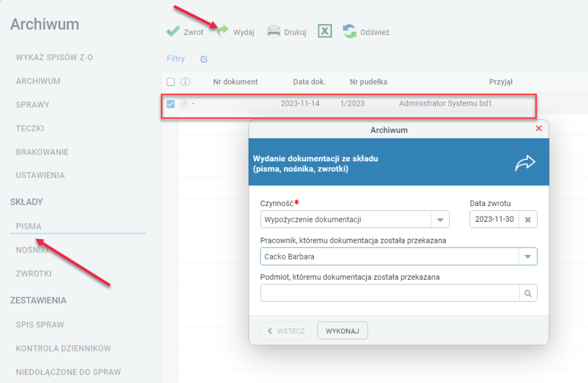Screen dimensions: 588x383
Task: Click the WSTECZ button
Action: click(x=286, y=331)
